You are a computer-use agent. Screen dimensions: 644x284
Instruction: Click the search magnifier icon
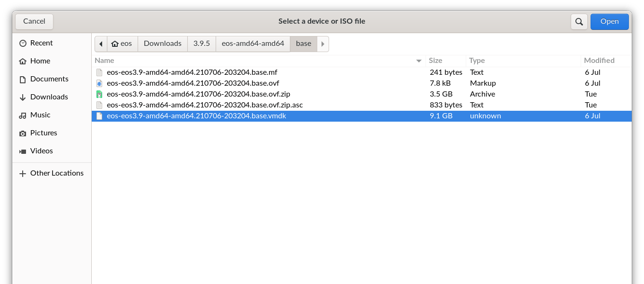[x=579, y=21]
